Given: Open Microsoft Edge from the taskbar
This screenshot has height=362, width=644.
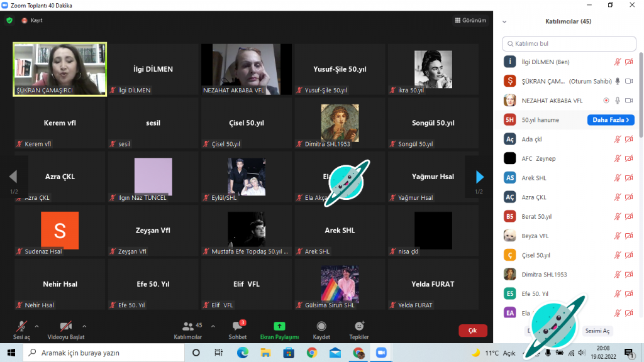Looking at the screenshot, I should (x=243, y=353).
